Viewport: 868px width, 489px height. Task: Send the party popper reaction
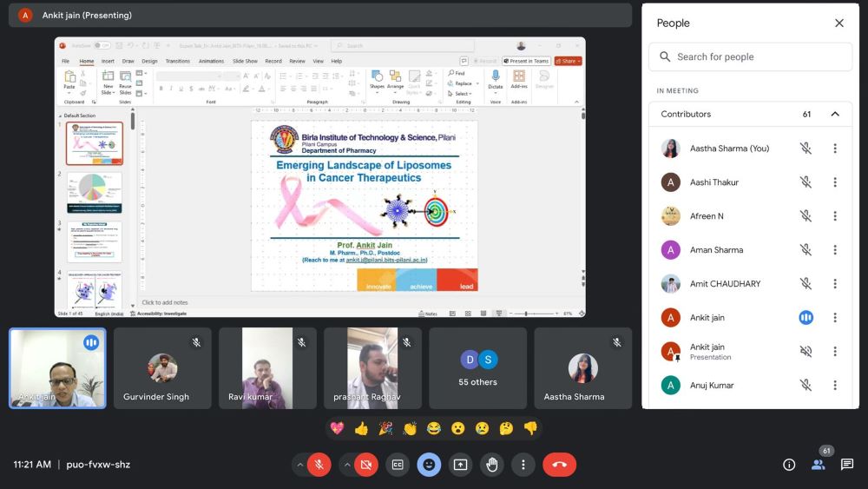(x=385, y=428)
